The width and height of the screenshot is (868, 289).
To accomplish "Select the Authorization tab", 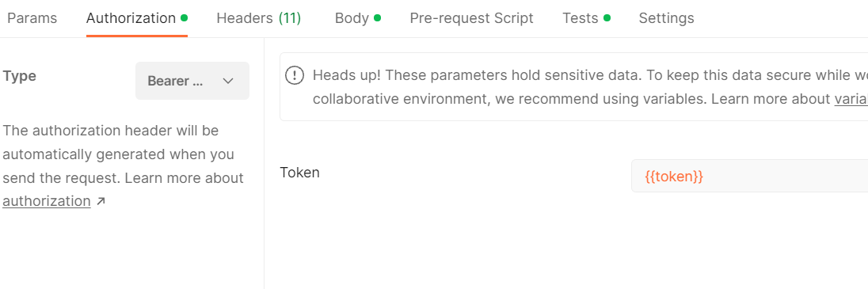I will (x=131, y=18).
